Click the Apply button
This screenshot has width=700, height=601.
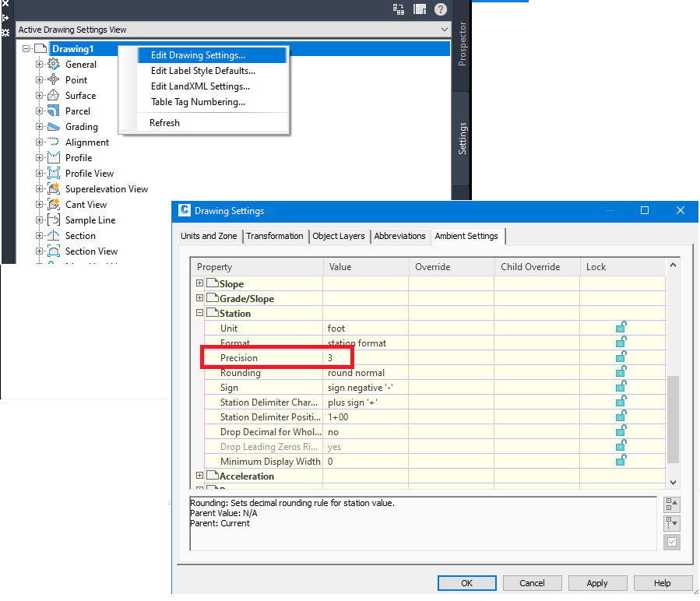[x=597, y=583]
